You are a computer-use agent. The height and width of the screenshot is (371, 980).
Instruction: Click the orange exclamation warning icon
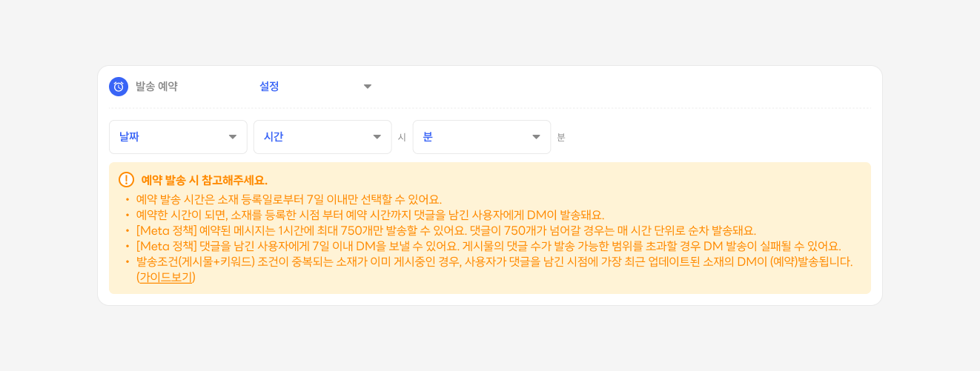(126, 180)
